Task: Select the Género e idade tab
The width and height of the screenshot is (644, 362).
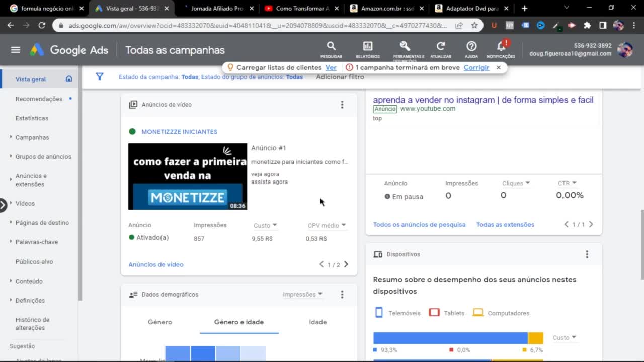Action: coord(239,322)
